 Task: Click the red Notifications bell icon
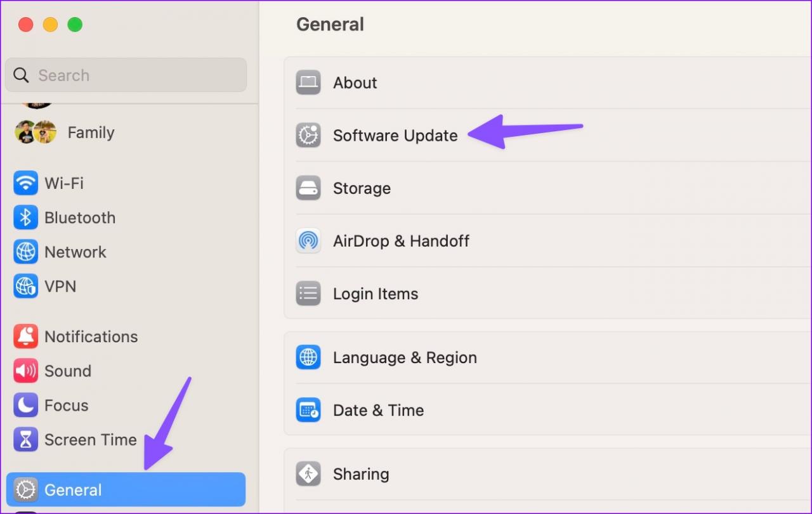click(x=25, y=337)
